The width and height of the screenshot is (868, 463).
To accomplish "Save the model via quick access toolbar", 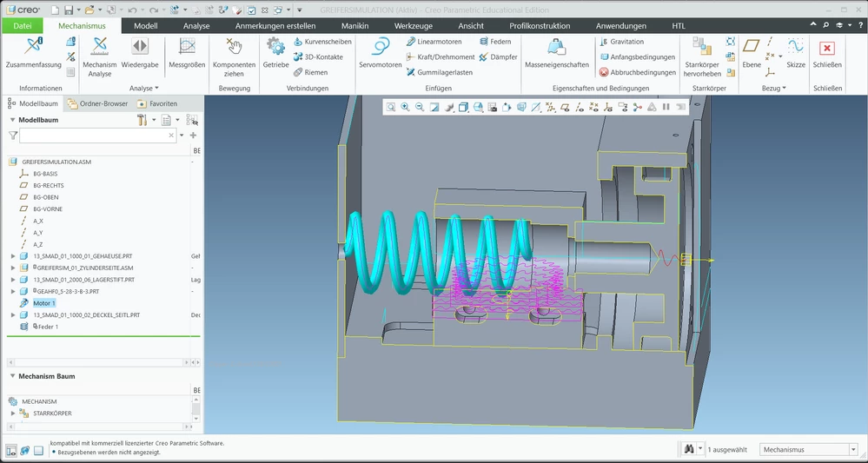I will coord(69,10).
